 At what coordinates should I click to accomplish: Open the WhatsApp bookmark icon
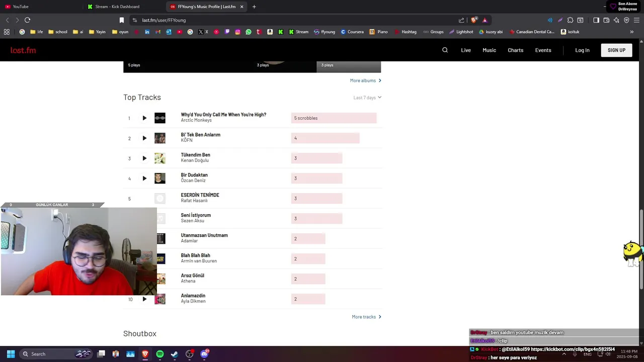coord(249,32)
